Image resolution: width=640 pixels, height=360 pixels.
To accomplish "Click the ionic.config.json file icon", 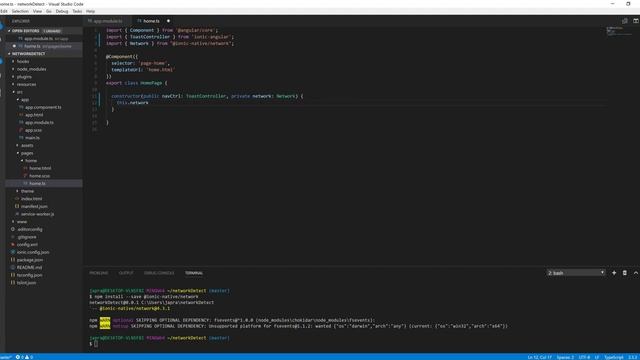I will coord(13,252).
